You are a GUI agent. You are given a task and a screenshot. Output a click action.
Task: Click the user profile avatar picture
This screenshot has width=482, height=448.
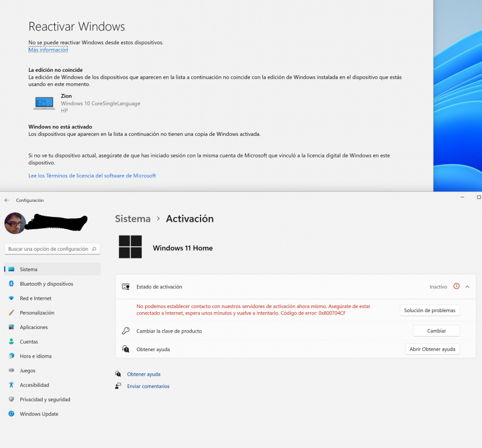pyautogui.click(x=15, y=223)
